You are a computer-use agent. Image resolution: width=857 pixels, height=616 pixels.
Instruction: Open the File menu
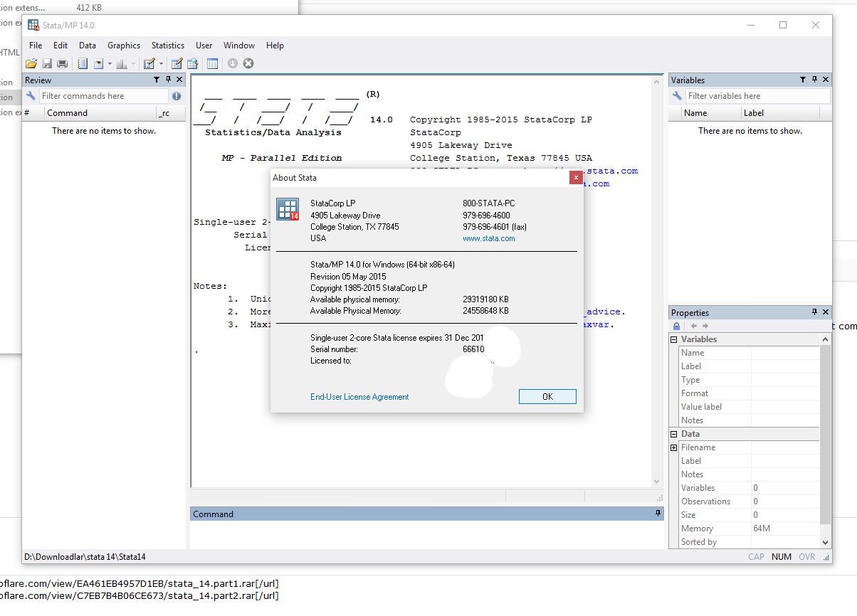pyautogui.click(x=36, y=45)
